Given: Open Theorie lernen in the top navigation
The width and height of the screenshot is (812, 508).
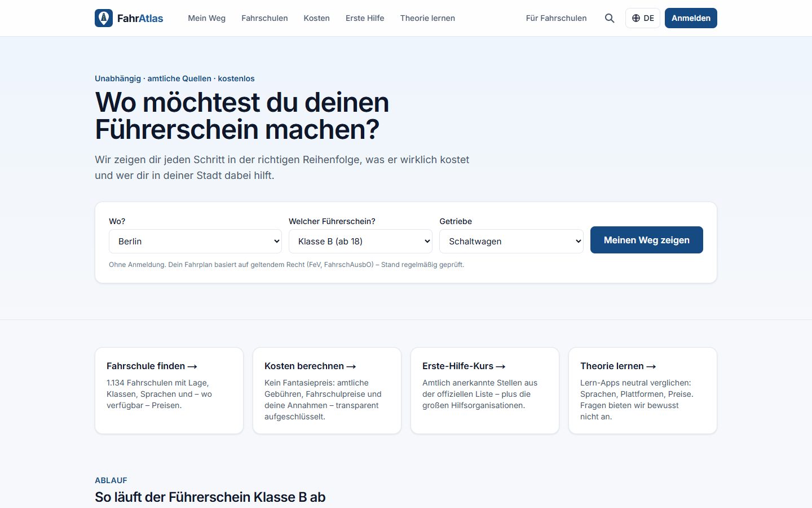Looking at the screenshot, I should (x=427, y=18).
